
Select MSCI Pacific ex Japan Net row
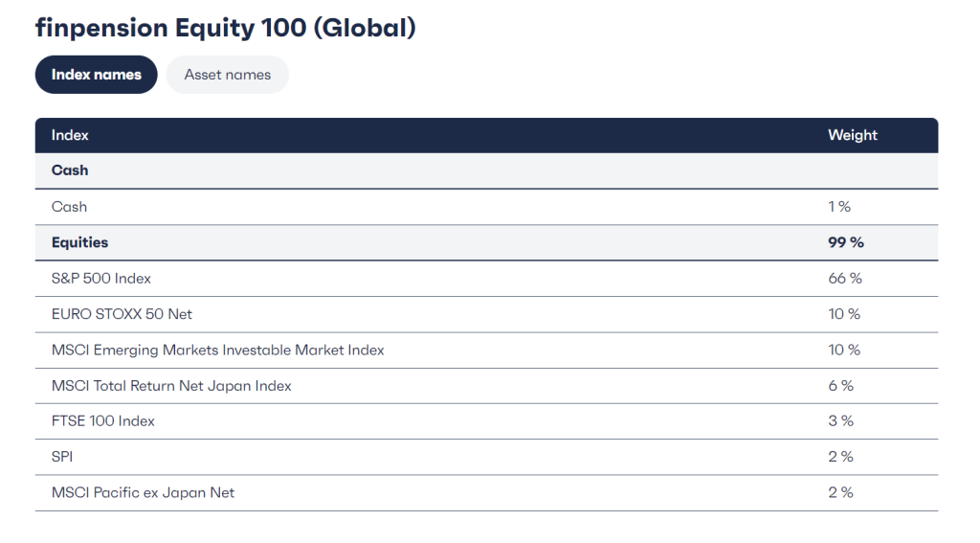click(143, 493)
